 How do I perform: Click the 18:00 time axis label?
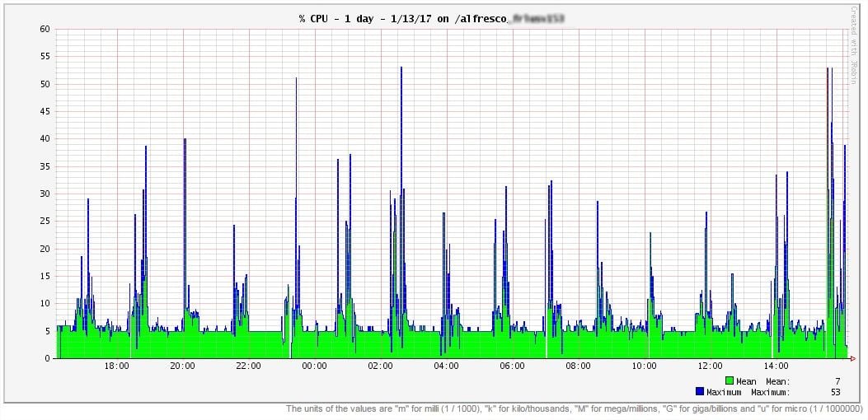pyautogui.click(x=117, y=366)
